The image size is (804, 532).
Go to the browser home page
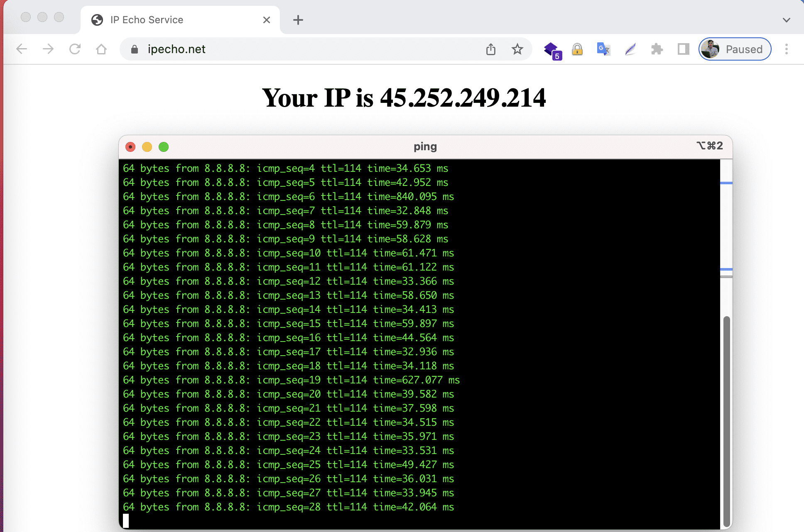coord(101,49)
